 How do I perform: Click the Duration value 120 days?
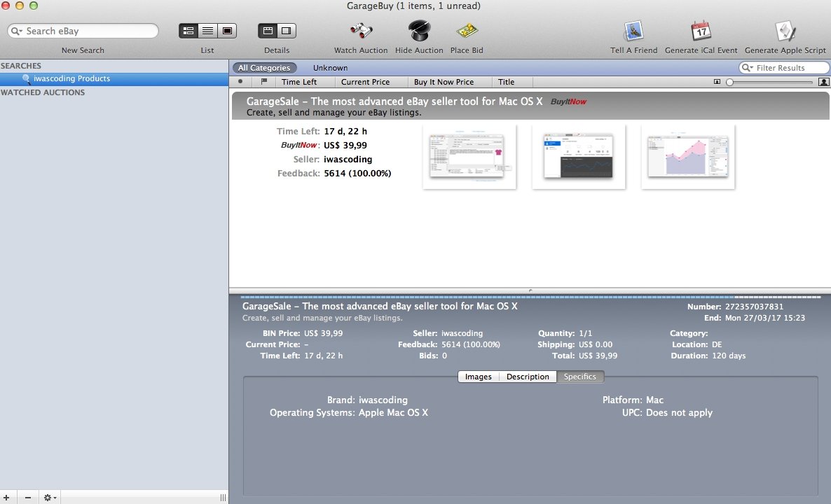729,356
